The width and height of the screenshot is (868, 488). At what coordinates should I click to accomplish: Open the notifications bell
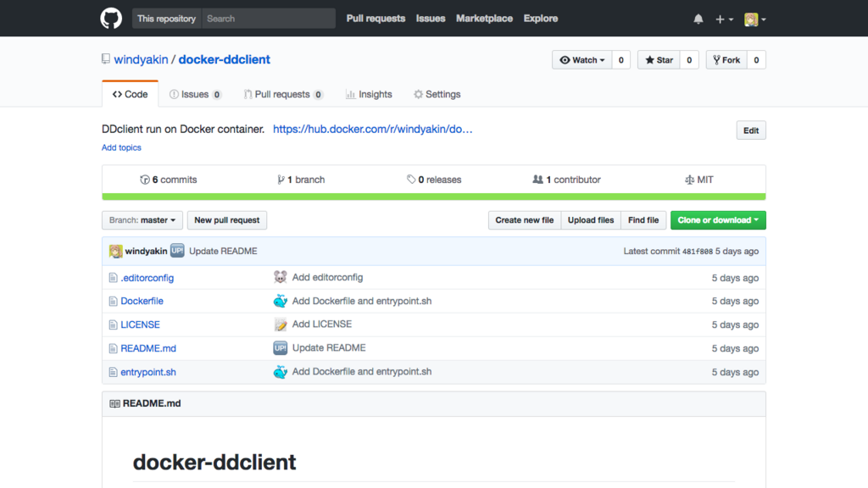click(698, 19)
